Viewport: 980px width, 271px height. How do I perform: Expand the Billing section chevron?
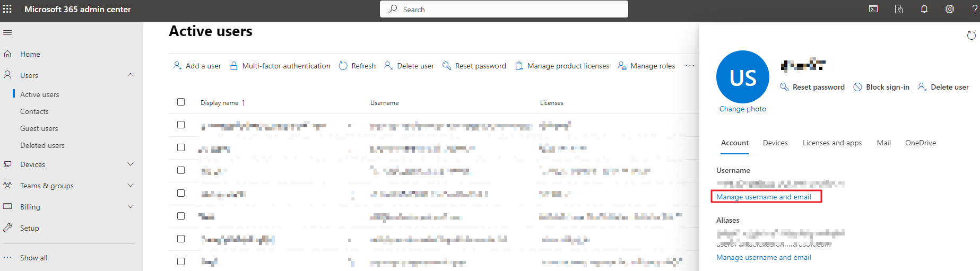tap(131, 207)
